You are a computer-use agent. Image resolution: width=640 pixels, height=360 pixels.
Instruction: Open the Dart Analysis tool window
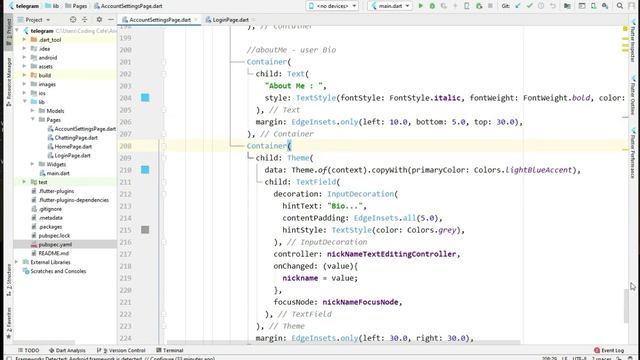(67, 350)
